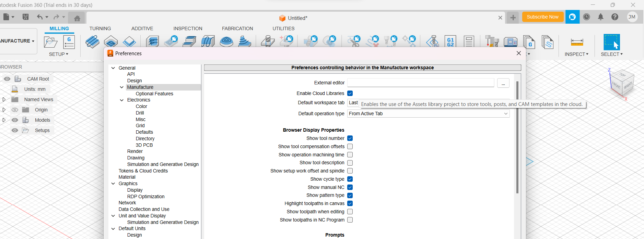
Task: Select the Parallel wavy-toolpath icon
Action: point(208,41)
